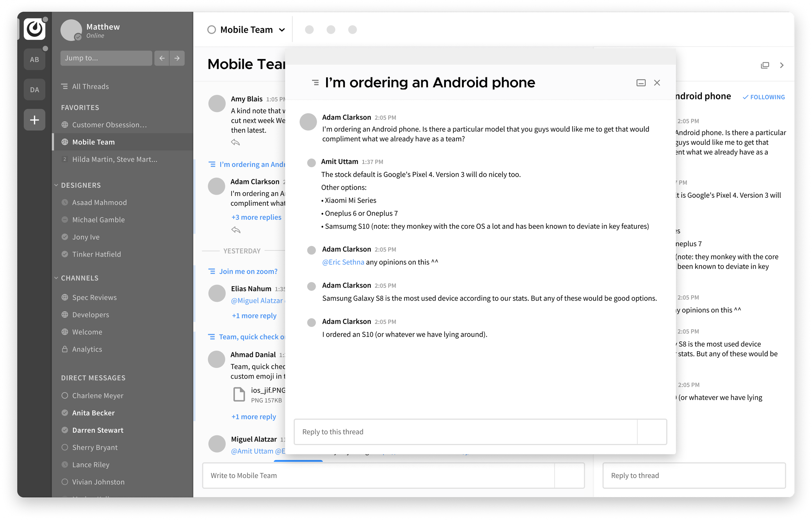Click pop-out window icon in right panel
812x520 pixels.
click(765, 65)
